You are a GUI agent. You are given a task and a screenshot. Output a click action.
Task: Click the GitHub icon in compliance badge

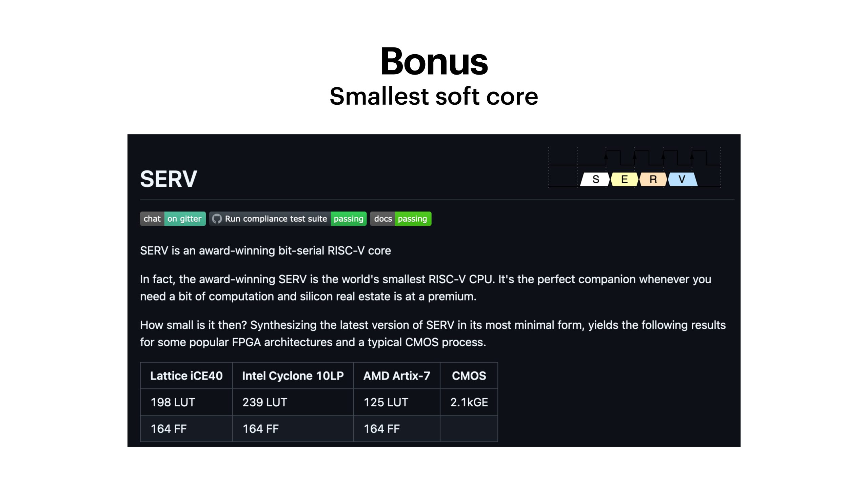(x=217, y=219)
